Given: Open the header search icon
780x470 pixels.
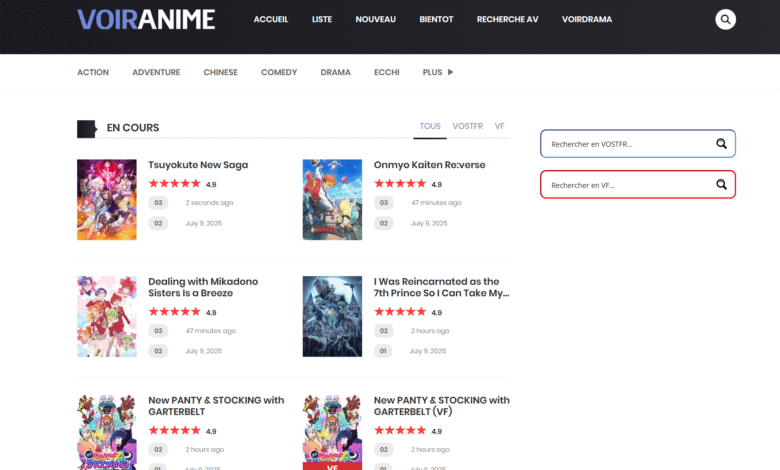Looking at the screenshot, I should 725,19.
